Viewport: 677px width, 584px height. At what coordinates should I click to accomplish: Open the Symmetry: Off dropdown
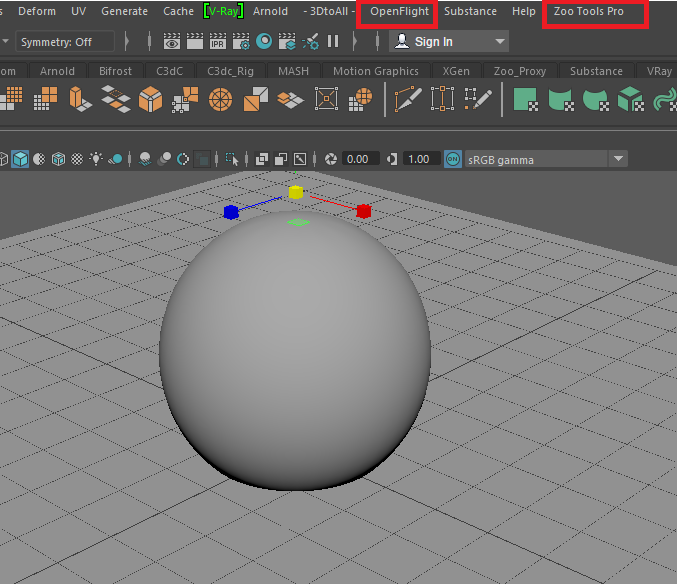[65, 42]
